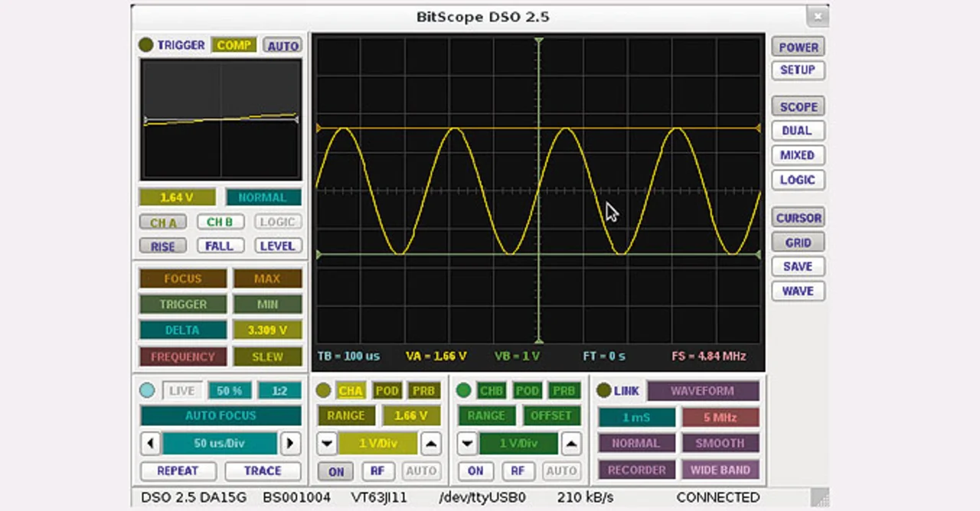The width and height of the screenshot is (980, 511).
Task: Increase timebase with the right arrow beside 50 us/Div
Action: [289, 443]
